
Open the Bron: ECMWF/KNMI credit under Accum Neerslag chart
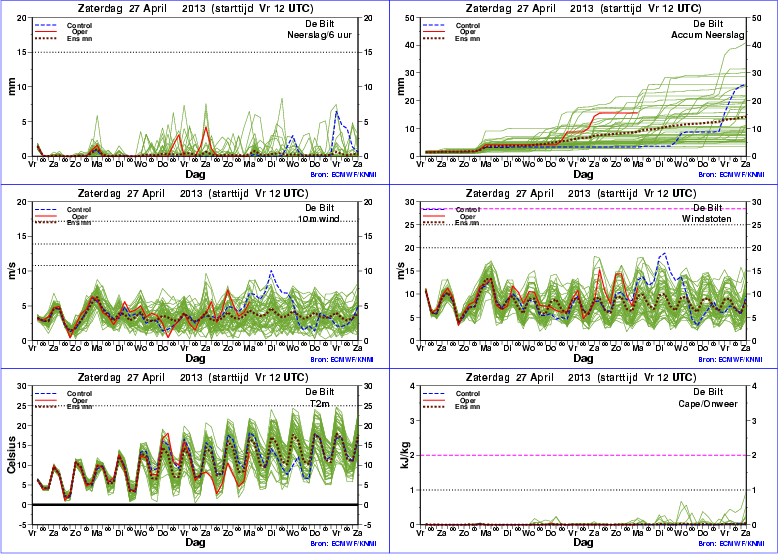click(731, 175)
